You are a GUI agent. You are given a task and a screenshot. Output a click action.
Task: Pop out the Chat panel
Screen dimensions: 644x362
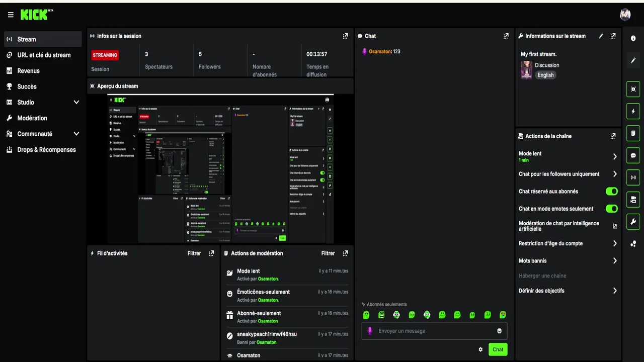506,36
